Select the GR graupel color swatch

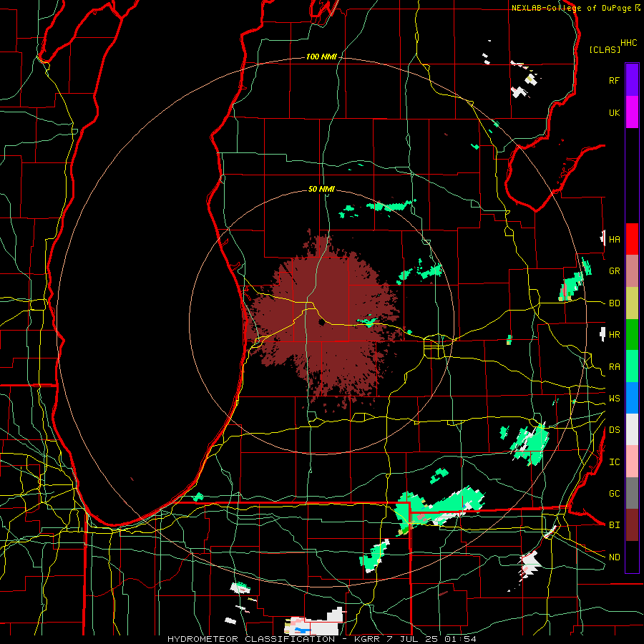click(x=632, y=271)
